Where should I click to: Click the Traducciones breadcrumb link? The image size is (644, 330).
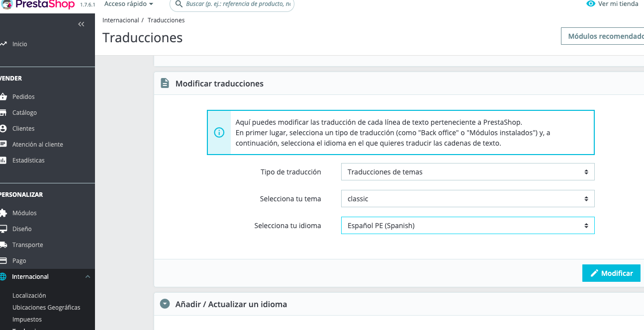pyautogui.click(x=166, y=20)
